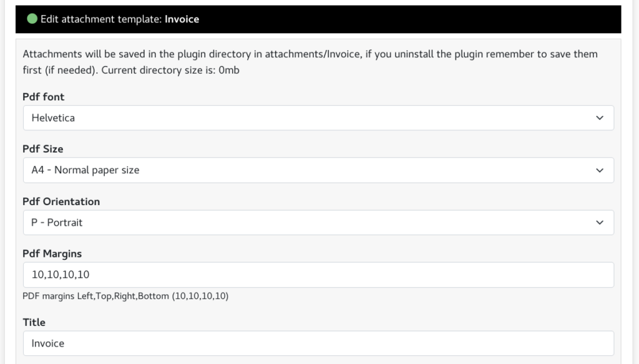Click the Pdf font label
This screenshot has width=639, height=364.
(x=43, y=97)
